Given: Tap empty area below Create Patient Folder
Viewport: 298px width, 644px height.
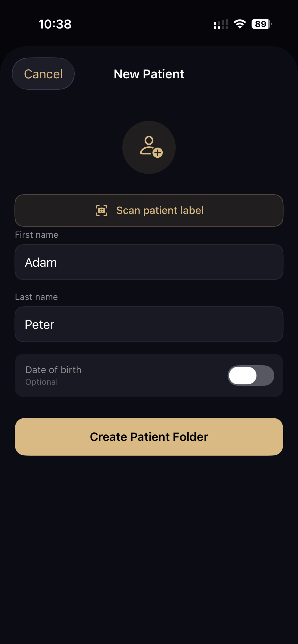Looking at the screenshot, I should [x=149, y=550].
